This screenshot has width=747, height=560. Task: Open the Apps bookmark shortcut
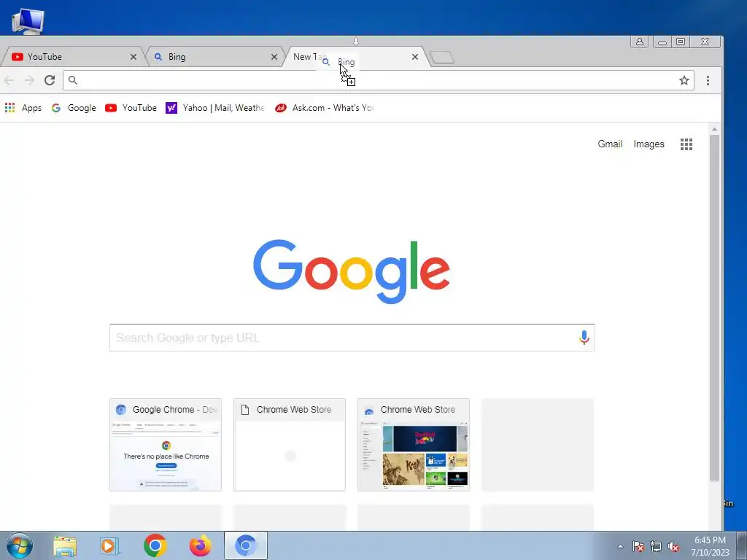click(x=23, y=108)
